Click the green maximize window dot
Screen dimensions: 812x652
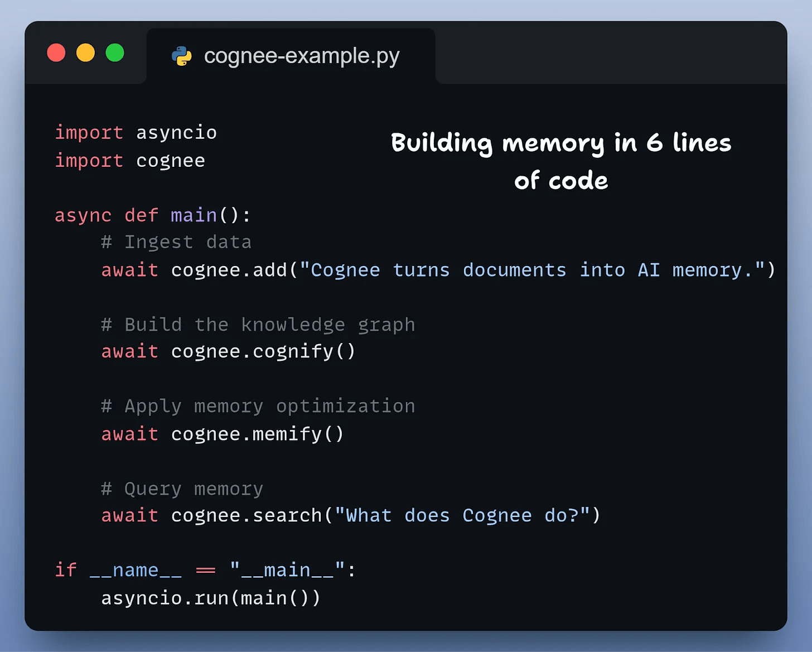pos(115,53)
